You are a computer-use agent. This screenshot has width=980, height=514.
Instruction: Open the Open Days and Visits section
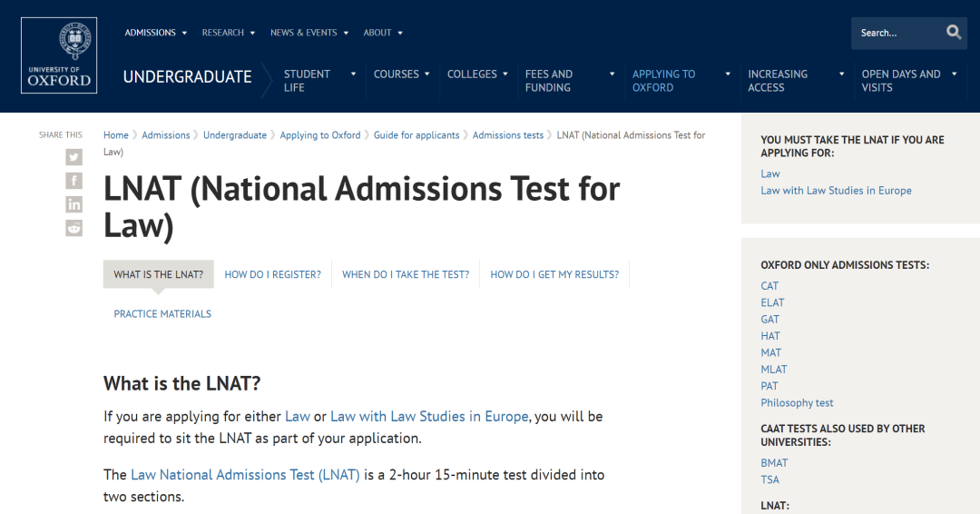(x=901, y=81)
